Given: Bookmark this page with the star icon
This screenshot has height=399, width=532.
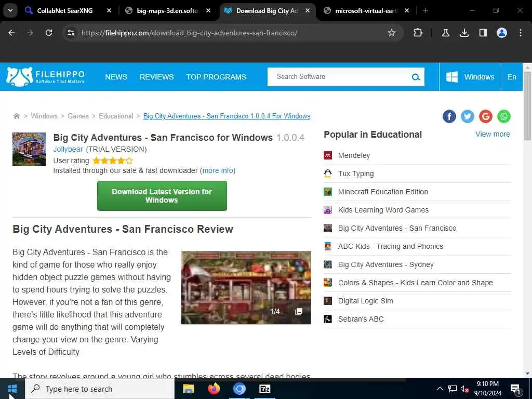Looking at the screenshot, I should [392, 33].
